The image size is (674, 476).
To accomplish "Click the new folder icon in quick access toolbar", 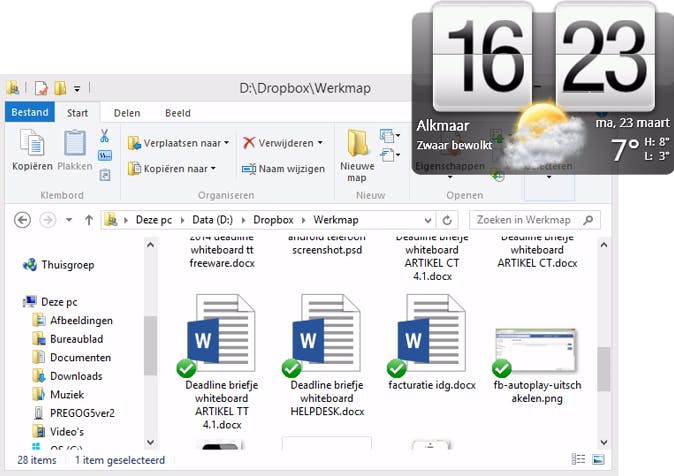I will tap(60, 88).
